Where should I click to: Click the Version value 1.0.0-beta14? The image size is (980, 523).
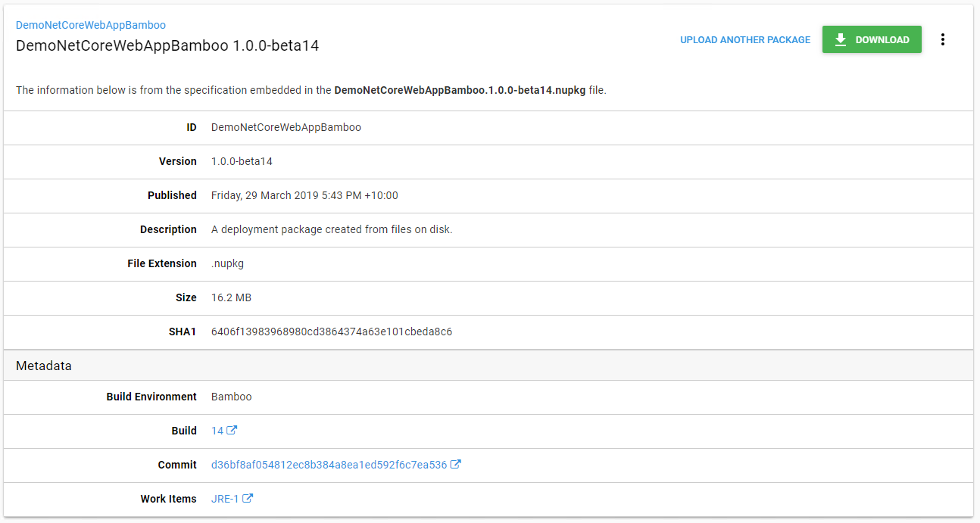[242, 161]
